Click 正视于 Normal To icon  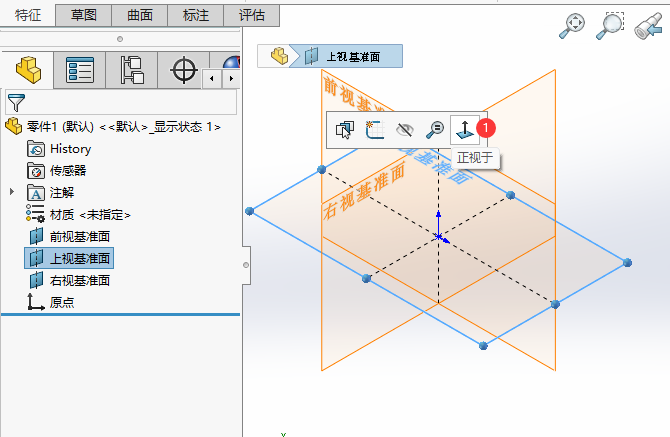click(x=465, y=129)
